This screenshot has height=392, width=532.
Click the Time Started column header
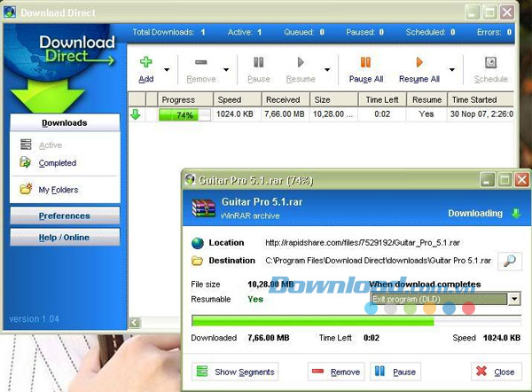pos(481,99)
